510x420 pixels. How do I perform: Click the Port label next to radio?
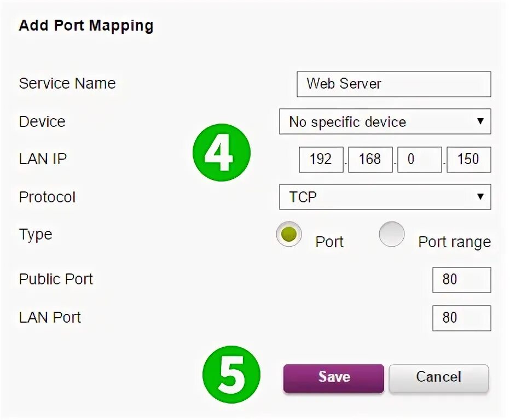click(x=329, y=242)
